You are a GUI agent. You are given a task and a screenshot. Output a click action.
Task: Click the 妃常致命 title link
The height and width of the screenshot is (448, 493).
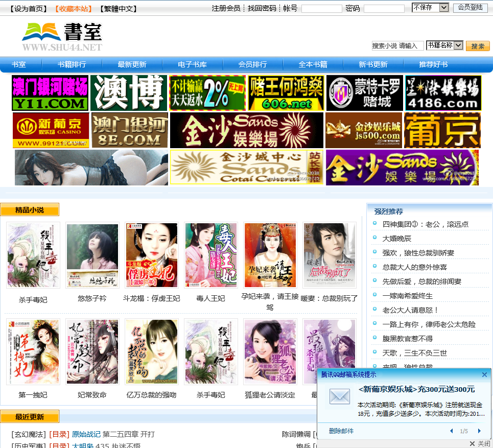click(x=92, y=395)
